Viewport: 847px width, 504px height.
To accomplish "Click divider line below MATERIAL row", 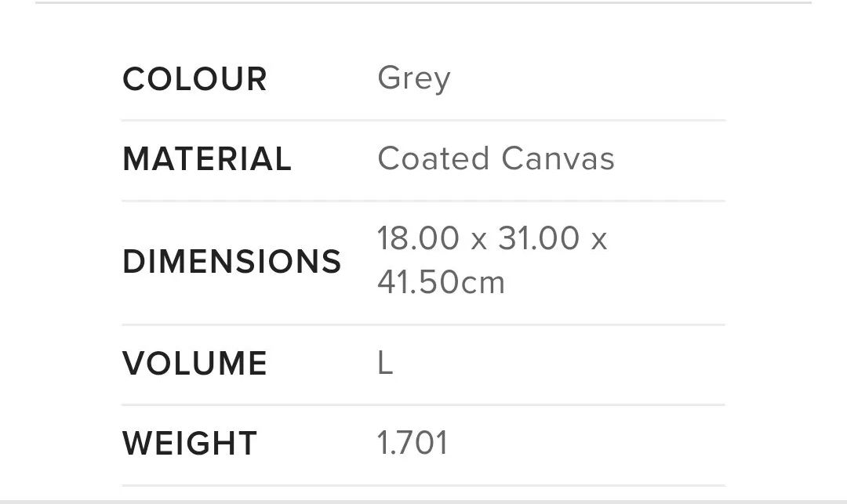I will (423, 201).
